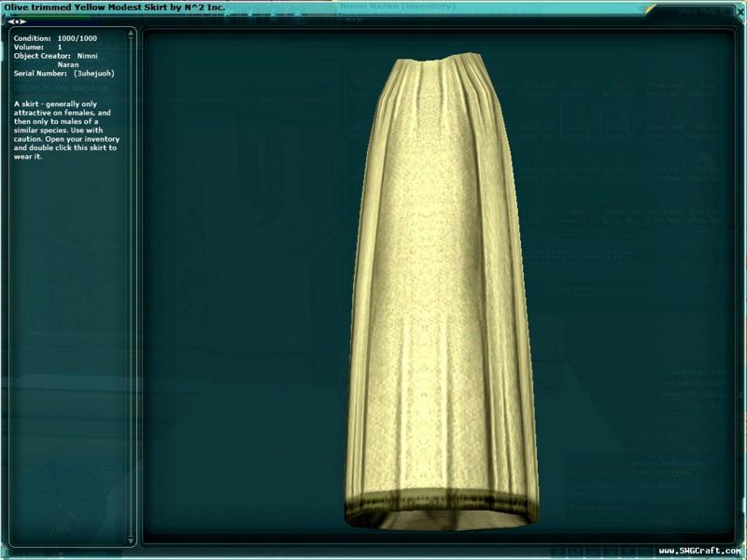Click the info panel vertical scrollbar track
Image resolution: width=747 pixels, height=560 pixels.
coord(131,280)
